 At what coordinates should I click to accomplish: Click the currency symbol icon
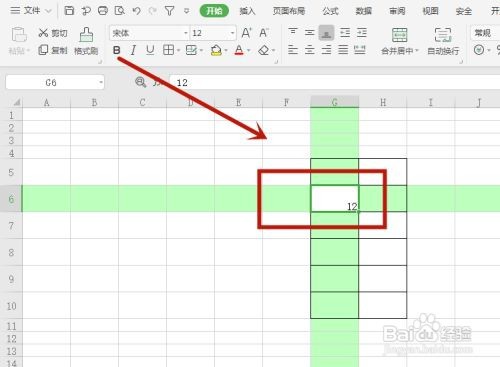pyautogui.click(x=479, y=50)
